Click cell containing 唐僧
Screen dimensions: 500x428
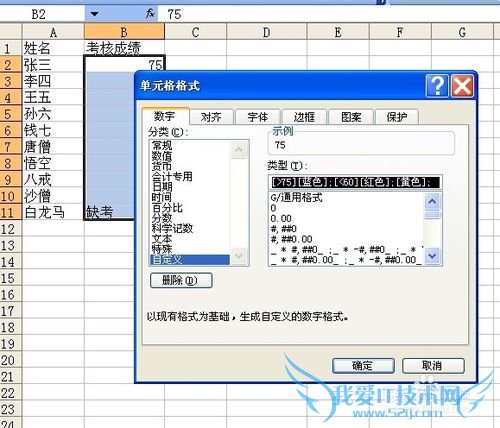[x=53, y=147]
